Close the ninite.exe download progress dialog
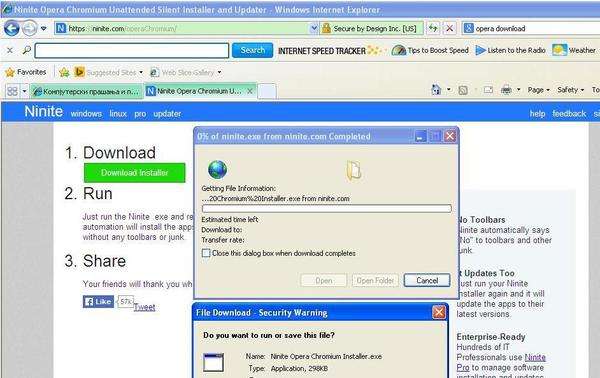 450,136
